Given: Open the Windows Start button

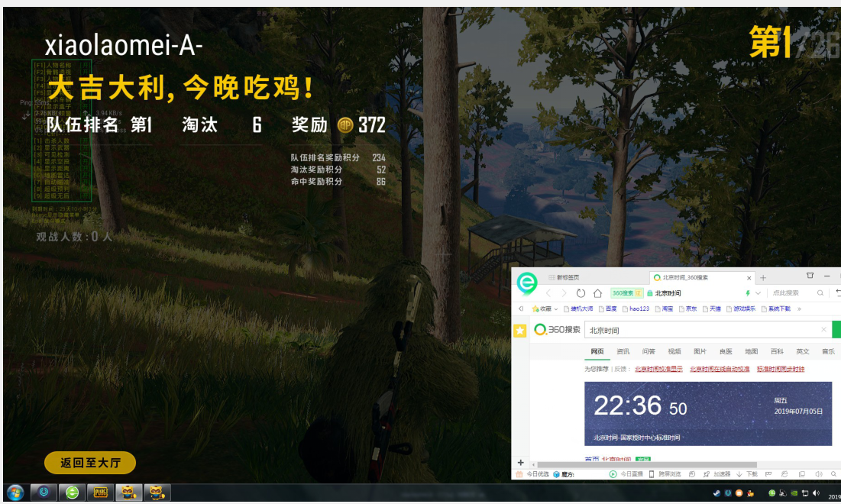Looking at the screenshot, I should click(15, 493).
